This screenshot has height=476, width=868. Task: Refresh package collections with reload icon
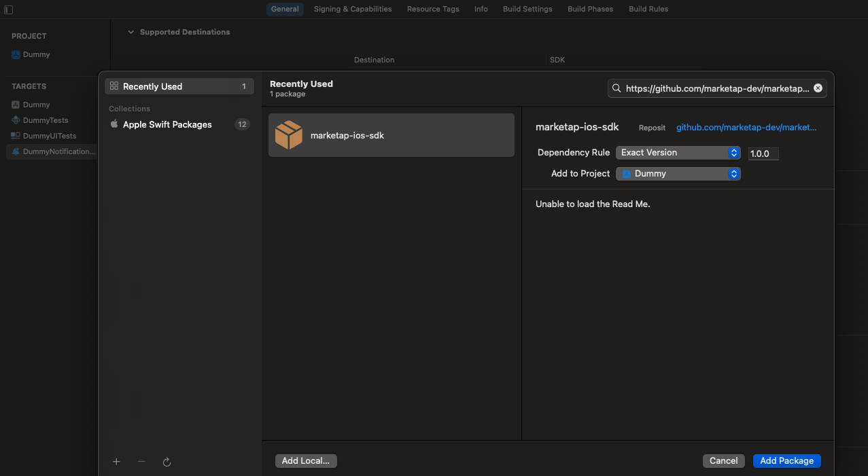(167, 462)
